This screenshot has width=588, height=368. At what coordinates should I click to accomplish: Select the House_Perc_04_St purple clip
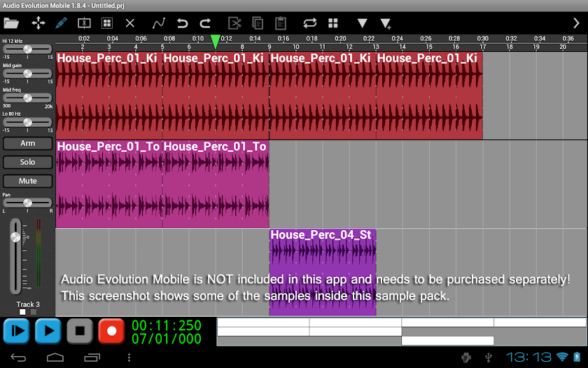(x=323, y=272)
